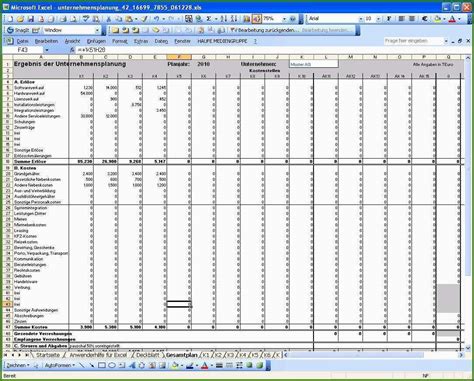Switch to the K3 sheet tab
The image size is (474, 381).
point(230,355)
